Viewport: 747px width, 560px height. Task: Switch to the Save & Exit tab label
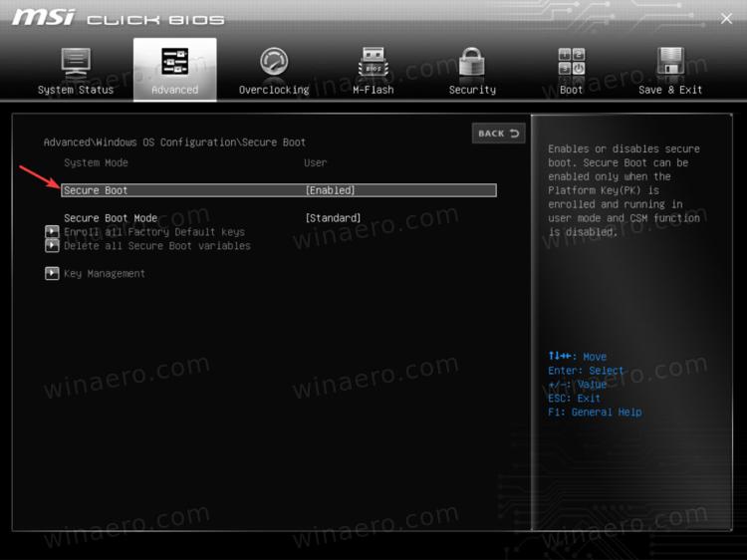[x=670, y=90]
